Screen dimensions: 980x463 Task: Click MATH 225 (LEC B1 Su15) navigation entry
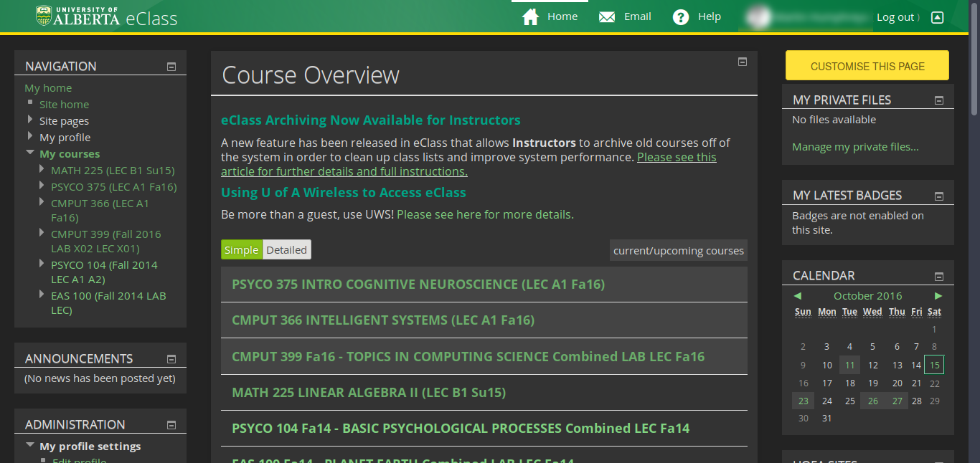pos(113,171)
